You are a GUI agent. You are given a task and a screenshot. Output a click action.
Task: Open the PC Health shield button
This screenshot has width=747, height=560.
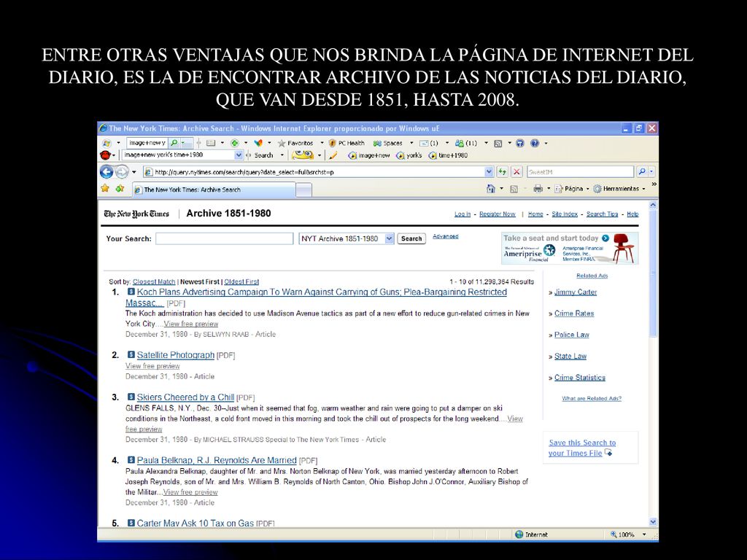click(347, 143)
